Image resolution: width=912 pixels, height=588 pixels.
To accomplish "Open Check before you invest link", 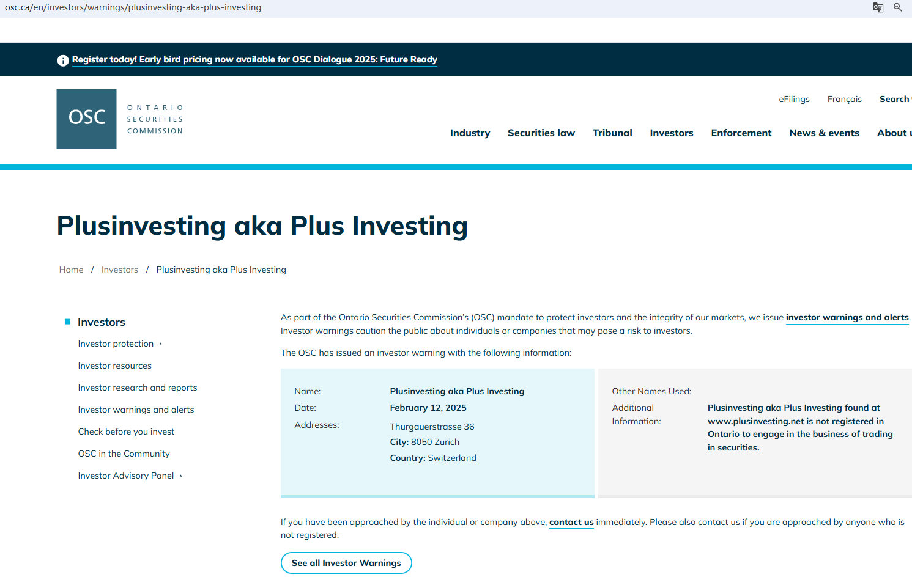I will click(126, 432).
